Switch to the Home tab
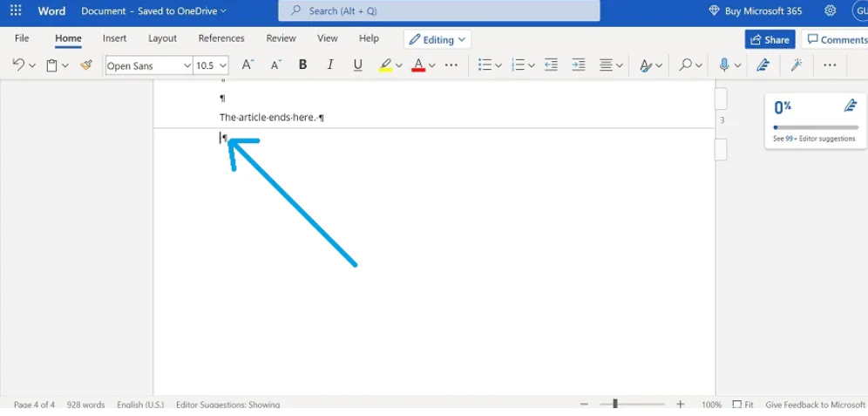Viewport: 868px width, 416px height. [x=68, y=38]
